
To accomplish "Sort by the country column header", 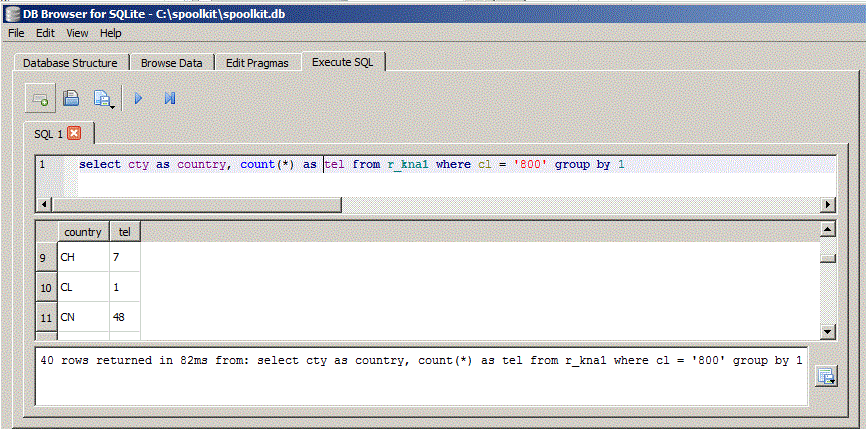I will (83, 232).
